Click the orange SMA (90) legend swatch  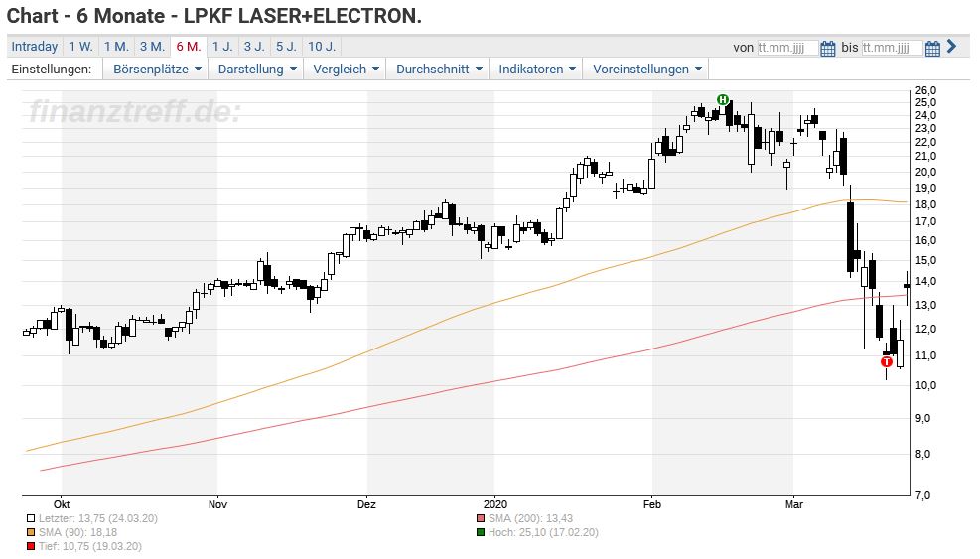coord(31,533)
